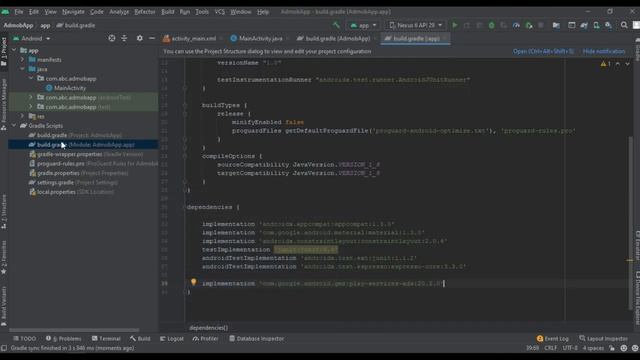The height and width of the screenshot is (360, 640).
Task: Click the yellow lightbulb quick-fix icon
Action: point(193,282)
